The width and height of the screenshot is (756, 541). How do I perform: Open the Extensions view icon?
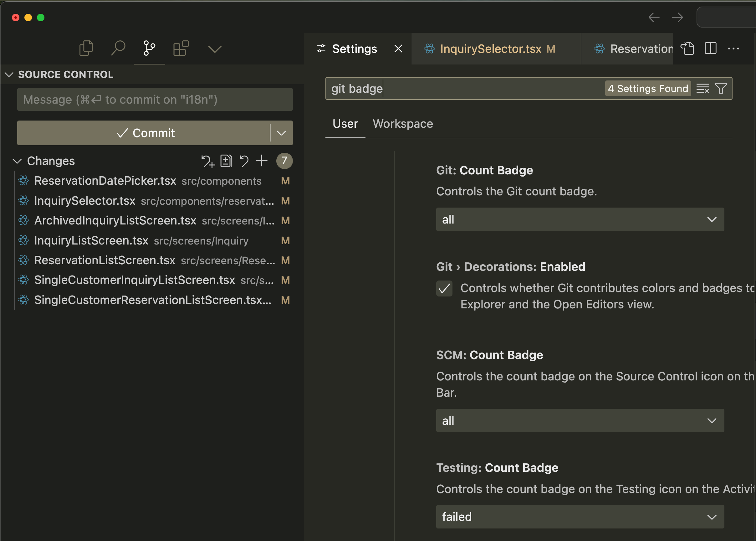click(x=181, y=49)
